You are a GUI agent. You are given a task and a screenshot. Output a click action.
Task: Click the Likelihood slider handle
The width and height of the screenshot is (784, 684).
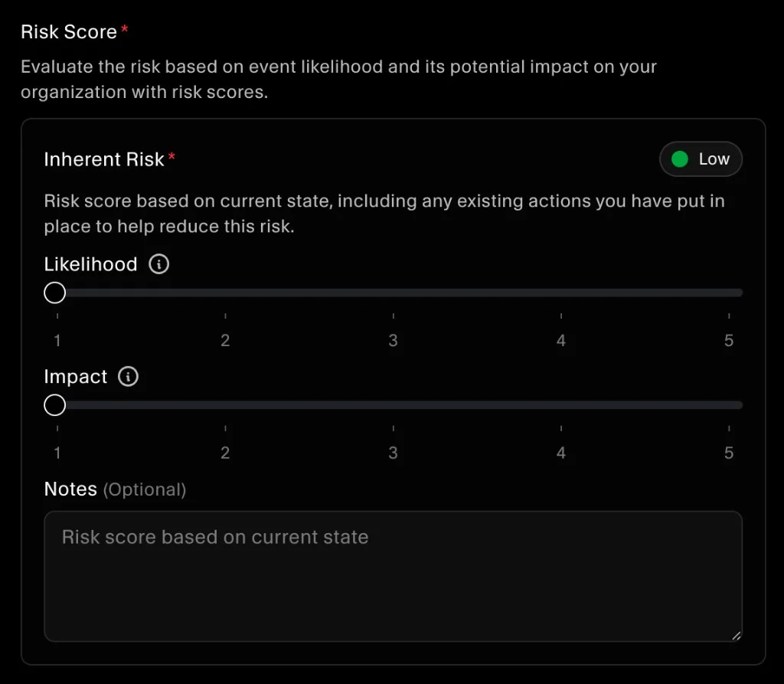54,292
